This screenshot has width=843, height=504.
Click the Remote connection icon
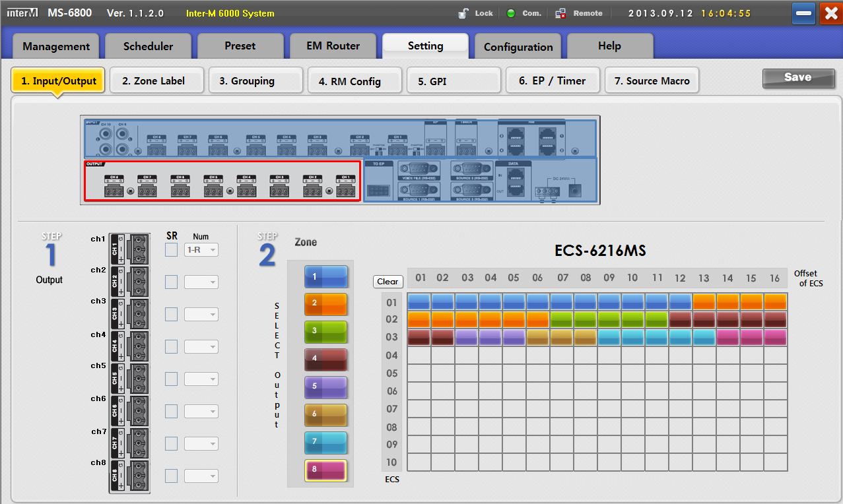[x=561, y=13]
